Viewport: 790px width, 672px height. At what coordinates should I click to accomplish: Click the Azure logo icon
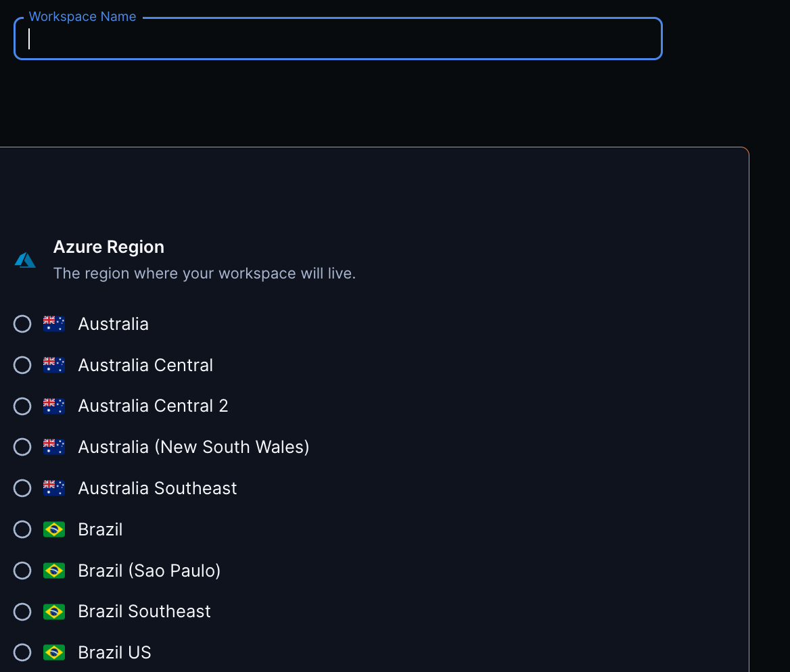pos(24,260)
